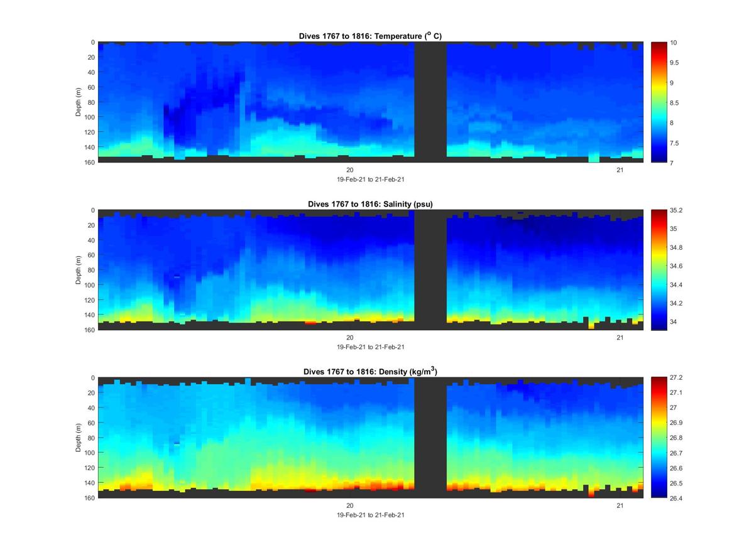The image size is (754, 560).
Task: Click the date range label under Salinity plot
Action: pos(371,347)
